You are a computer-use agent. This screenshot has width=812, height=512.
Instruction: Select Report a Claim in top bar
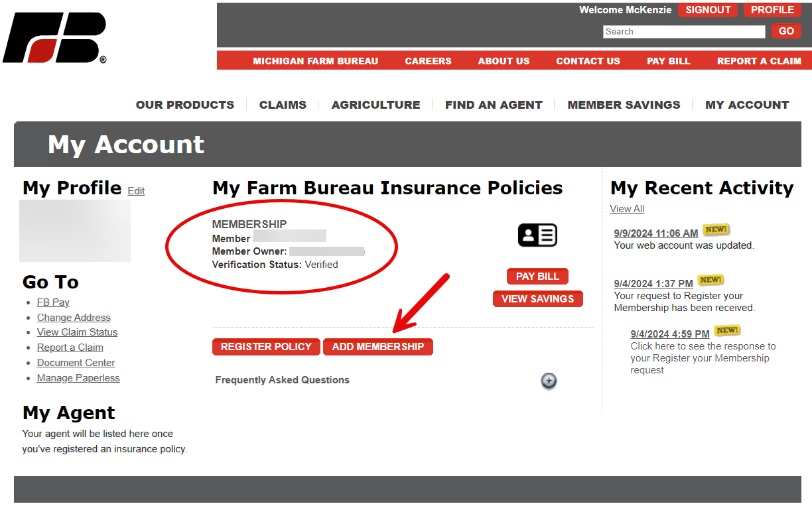click(x=759, y=61)
